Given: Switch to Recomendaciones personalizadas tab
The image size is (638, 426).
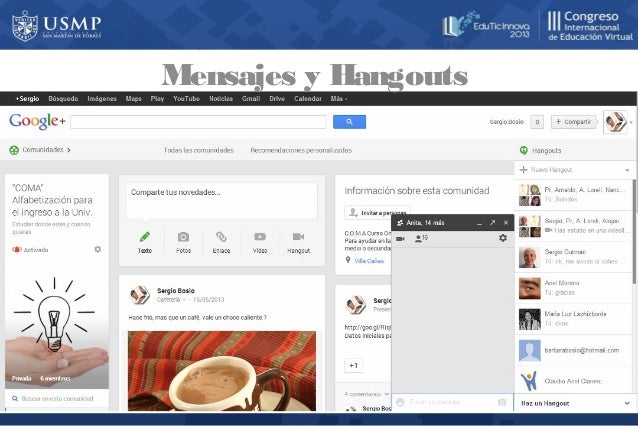Looking at the screenshot, I should click(x=301, y=150).
